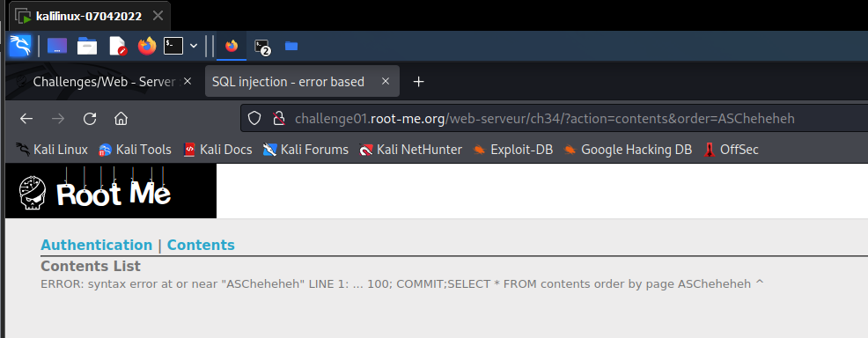Click the insecure connection padlock icon

279,118
